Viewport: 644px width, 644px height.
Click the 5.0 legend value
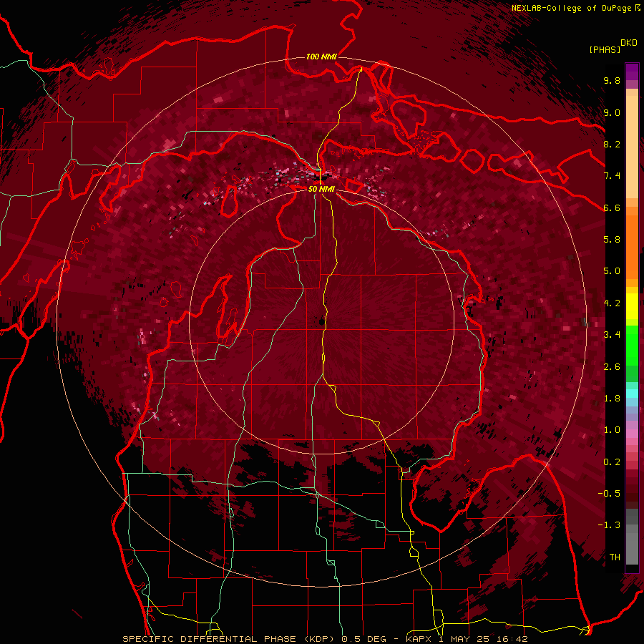coord(612,271)
